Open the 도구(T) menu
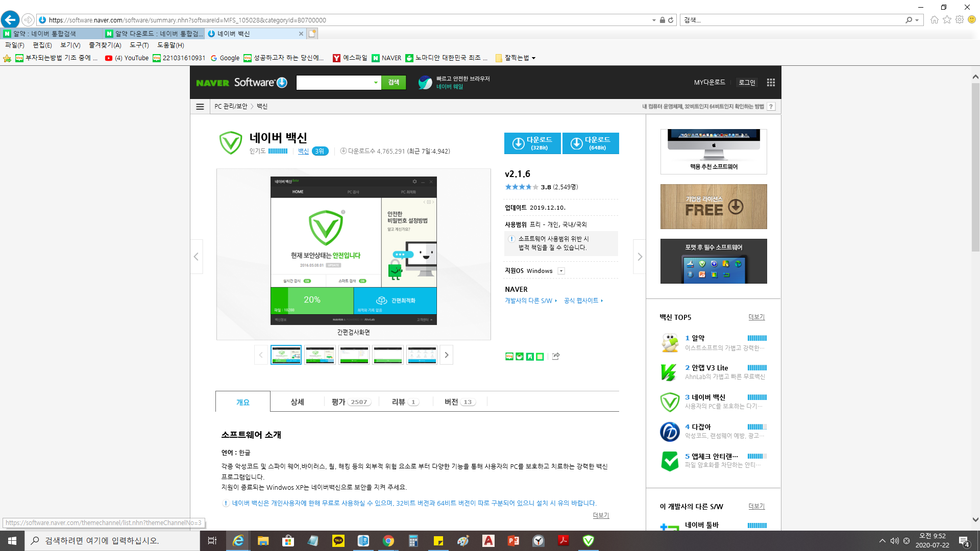980x551 pixels. 139,45
